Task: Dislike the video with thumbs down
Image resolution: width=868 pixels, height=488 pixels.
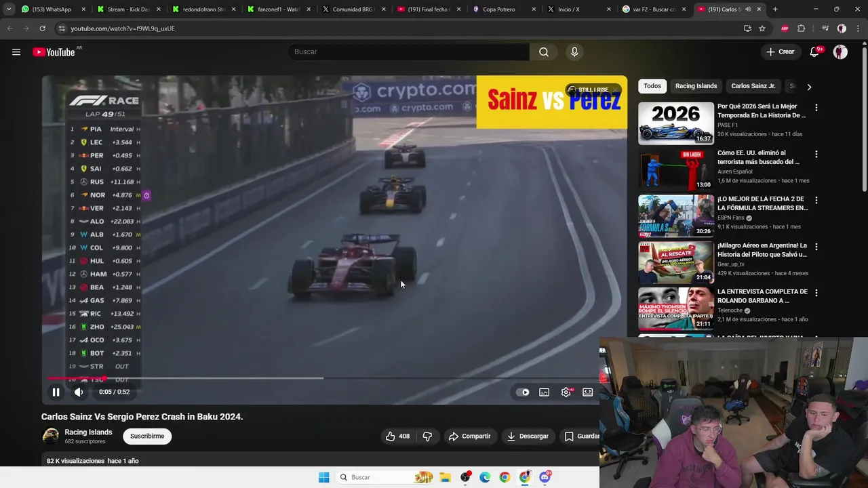Action: 427,436
